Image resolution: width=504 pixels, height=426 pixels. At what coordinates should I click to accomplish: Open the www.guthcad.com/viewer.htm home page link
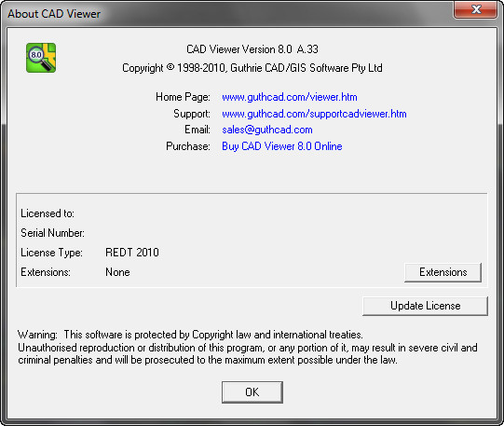290,97
